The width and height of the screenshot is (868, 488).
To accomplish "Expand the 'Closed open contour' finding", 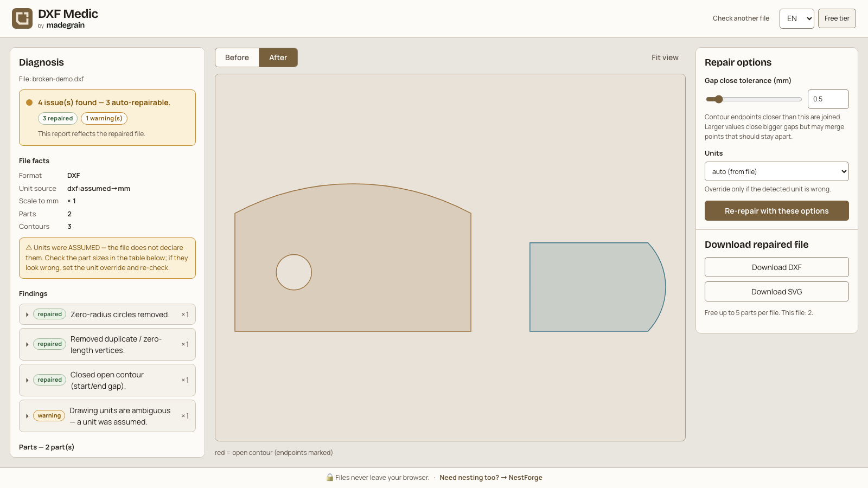I will (x=107, y=380).
